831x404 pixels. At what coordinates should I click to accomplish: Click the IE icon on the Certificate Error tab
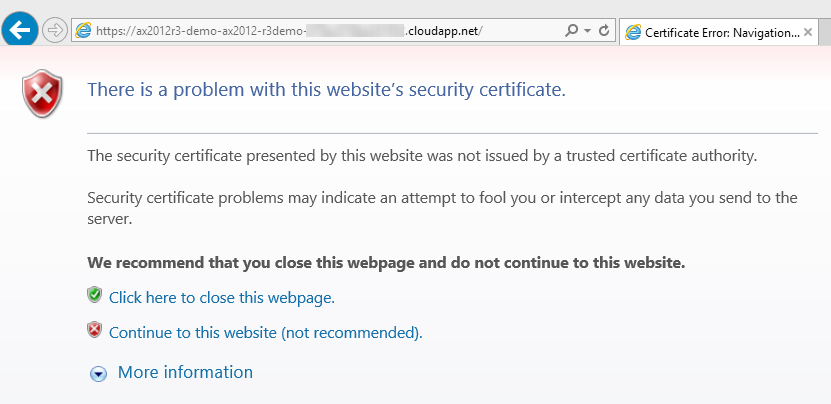tap(633, 32)
